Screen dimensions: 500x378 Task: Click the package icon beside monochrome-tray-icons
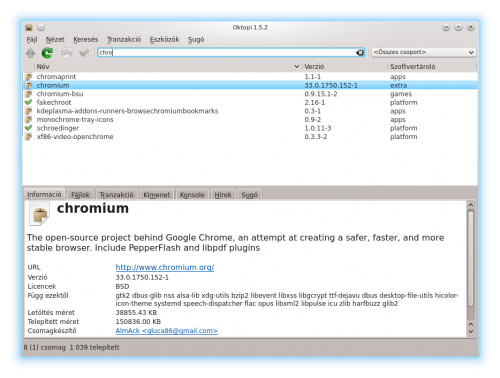point(29,120)
